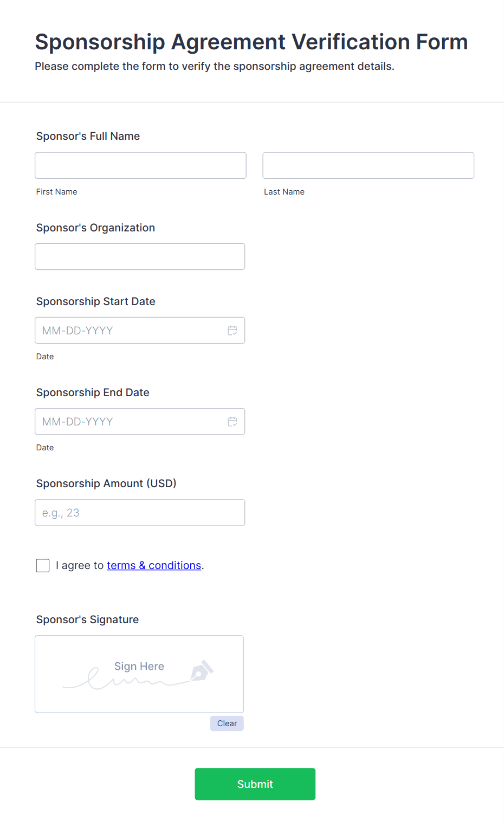Viewport: 504px width, 827px height.
Task: Click the 'Sponsor's Organization' label
Action: coord(95,228)
